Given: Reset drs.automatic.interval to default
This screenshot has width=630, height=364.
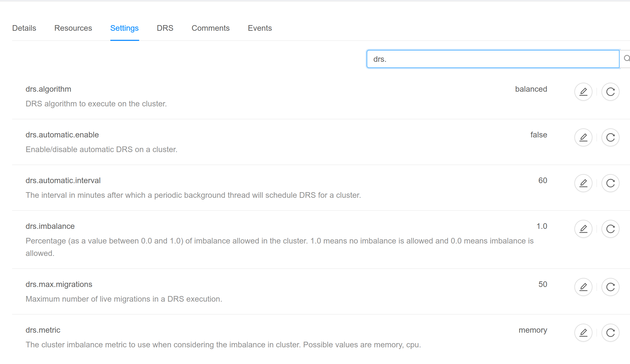Looking at the screenshot, I should pyautogui.click(x=610, y=183).
